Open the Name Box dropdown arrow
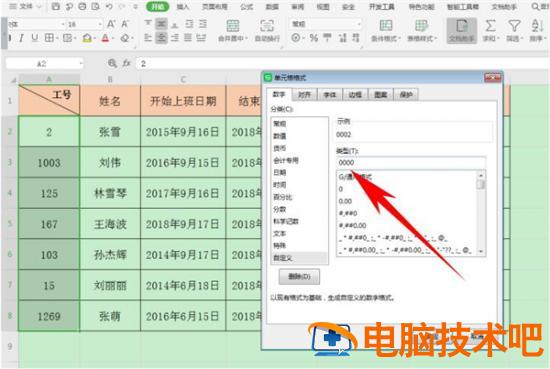 tap(81, 63)
